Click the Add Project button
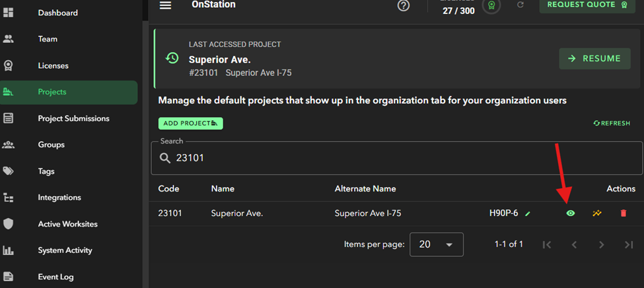Viewport: 644px width, 288px height. [190, 124]
